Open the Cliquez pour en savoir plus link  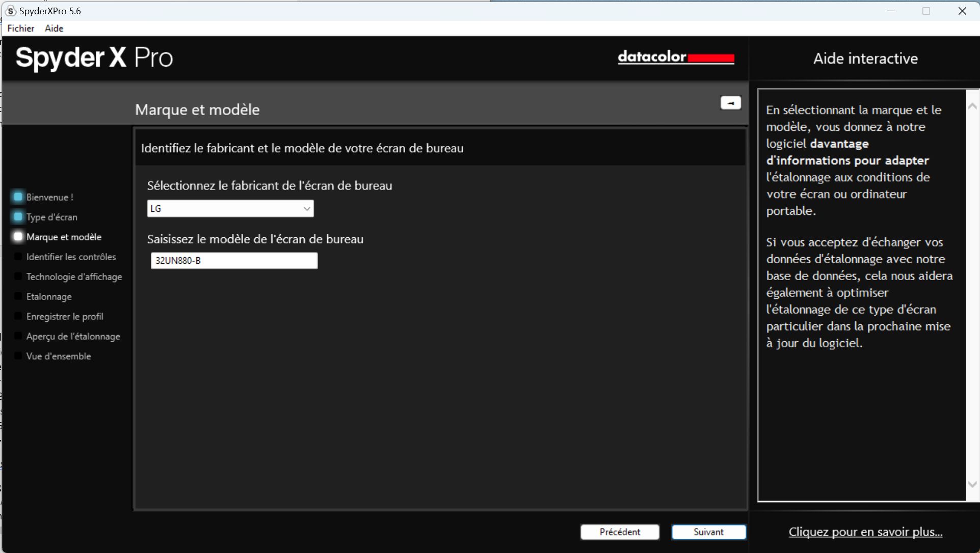coord(865,532)
